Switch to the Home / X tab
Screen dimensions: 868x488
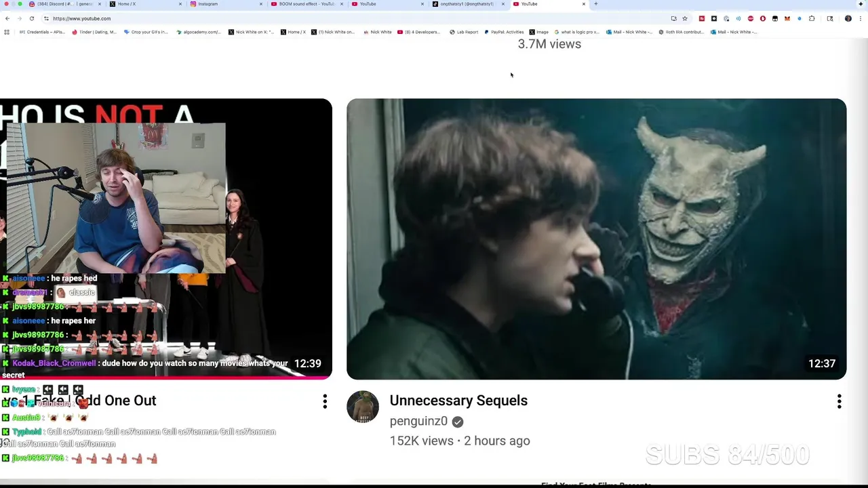coord(145,4)
